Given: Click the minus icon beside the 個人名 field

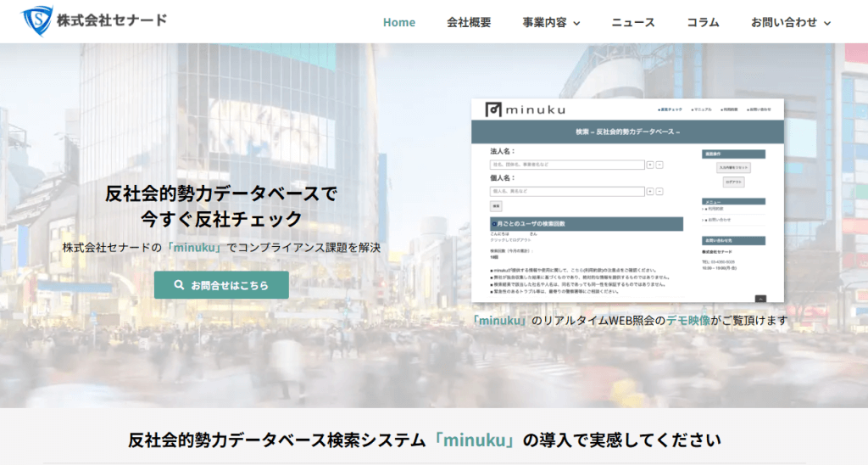Looking at the screenshot, I should click(x=659, y=192).
